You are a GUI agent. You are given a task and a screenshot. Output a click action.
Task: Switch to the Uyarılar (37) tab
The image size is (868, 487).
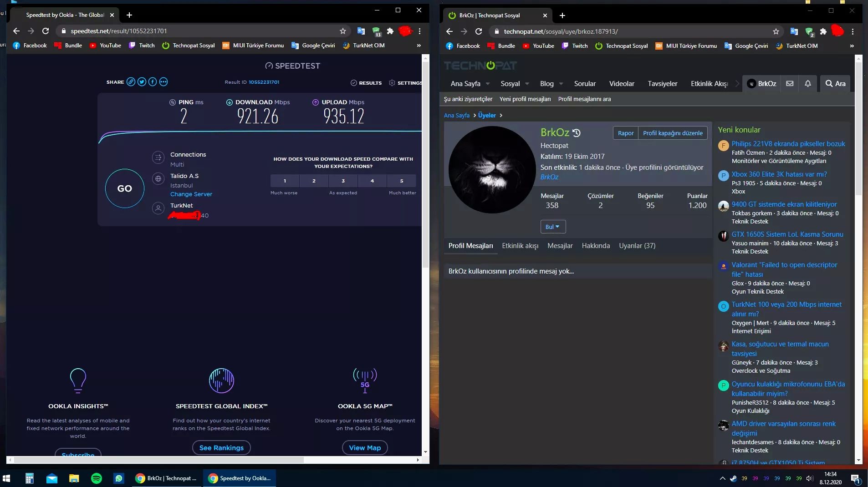[x=637, y=246]
